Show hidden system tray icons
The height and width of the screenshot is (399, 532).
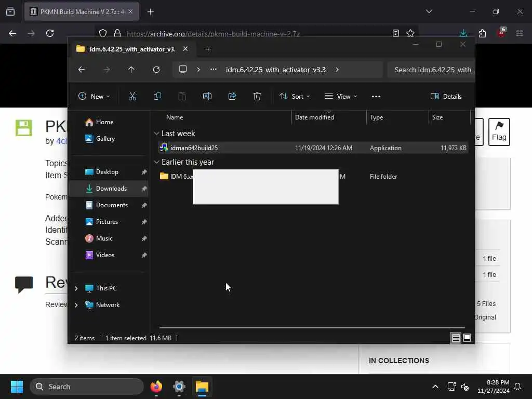435,387
